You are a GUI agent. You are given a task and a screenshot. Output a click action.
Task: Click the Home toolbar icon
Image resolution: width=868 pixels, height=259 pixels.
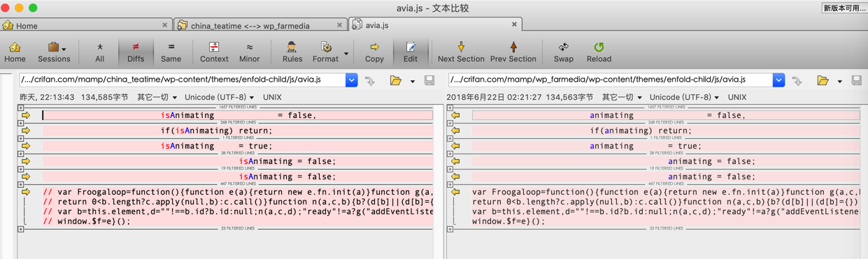click(x=15, y=47)
